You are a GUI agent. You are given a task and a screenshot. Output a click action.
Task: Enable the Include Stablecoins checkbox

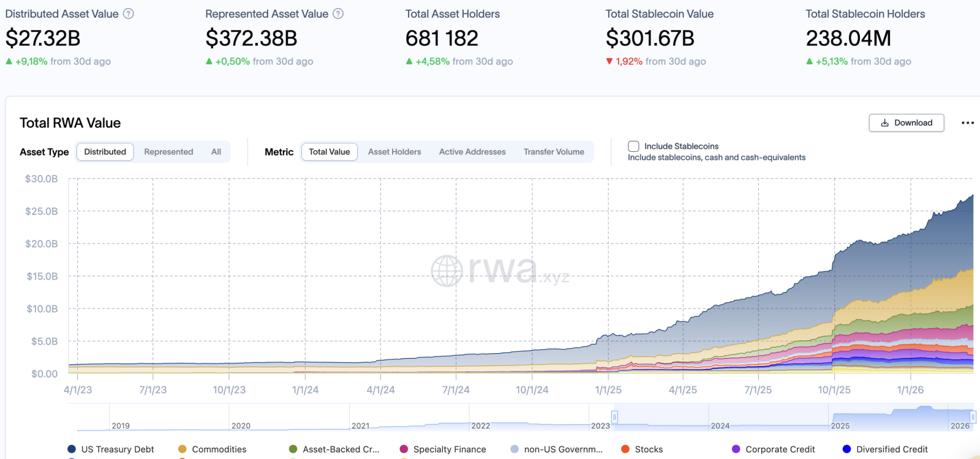point(634,146)
